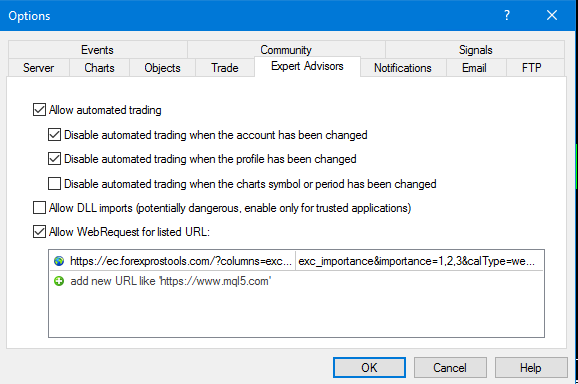Viewport: 578px width, 384px height.
Task: Open the FTP tab
Action: [532, 68]
